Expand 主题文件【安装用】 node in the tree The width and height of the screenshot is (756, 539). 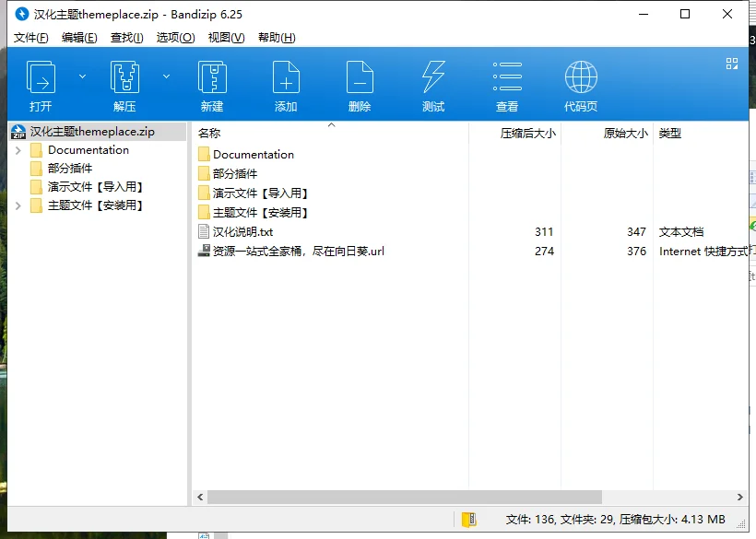pyautogui.click(x=18, y=205)
